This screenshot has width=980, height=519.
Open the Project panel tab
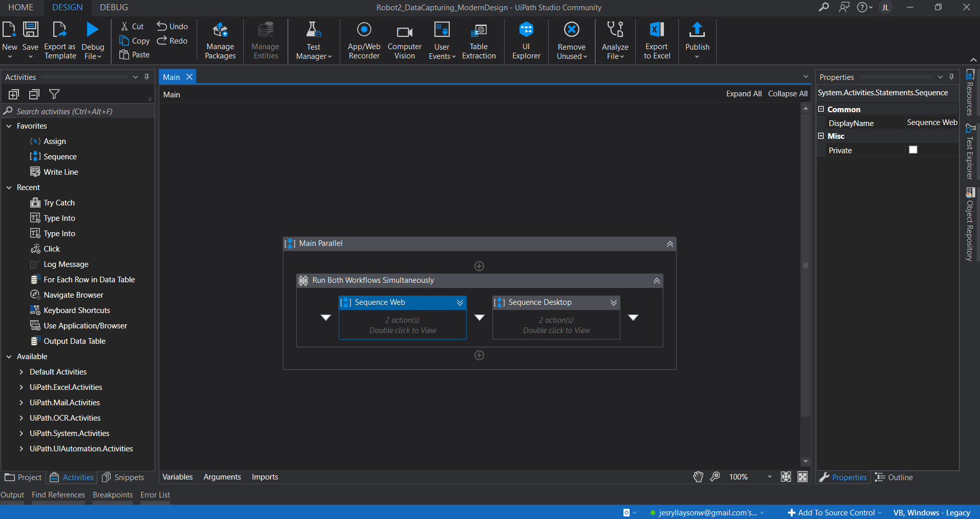(24, 478)
